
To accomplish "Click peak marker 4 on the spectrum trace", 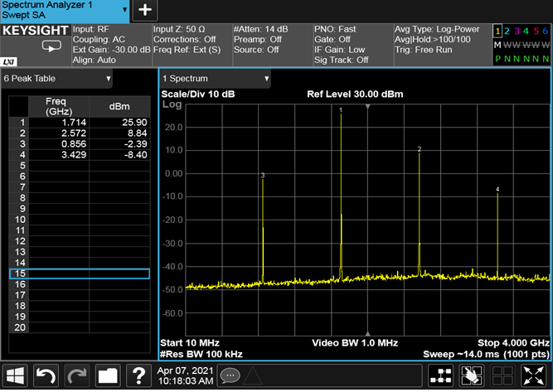I will point(497,189).
